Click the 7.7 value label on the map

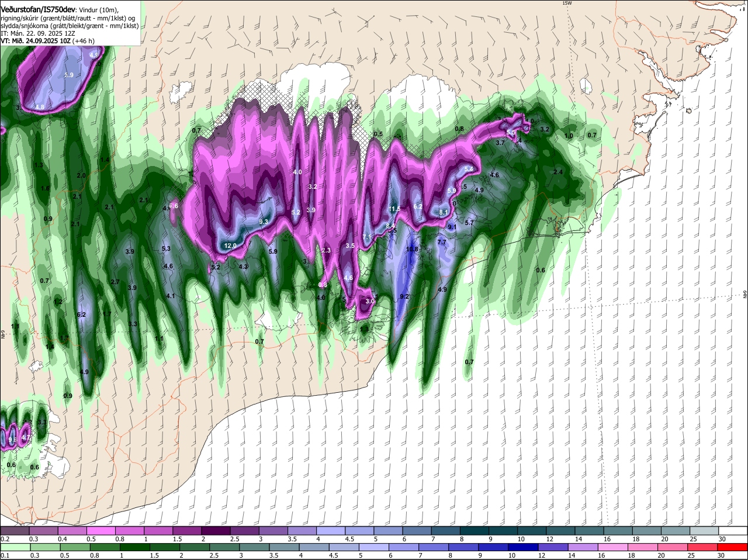click(x=442, y=242)
